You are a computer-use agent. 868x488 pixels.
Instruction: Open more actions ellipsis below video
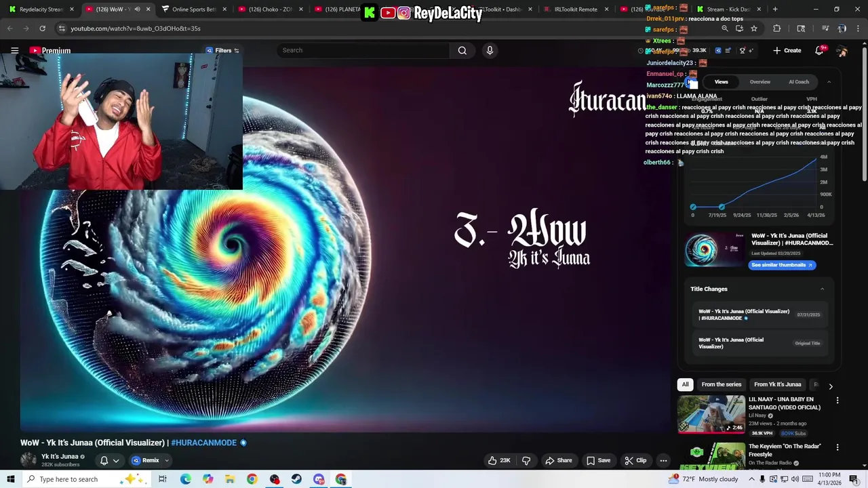tap(663, 460)
